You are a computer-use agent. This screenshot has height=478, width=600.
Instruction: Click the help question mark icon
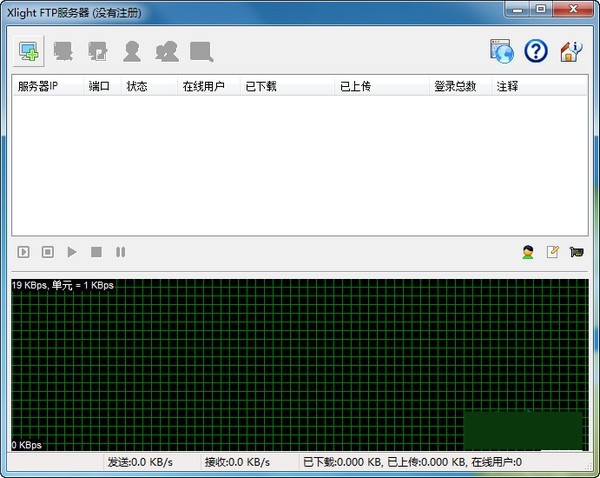tap(535, 50)
